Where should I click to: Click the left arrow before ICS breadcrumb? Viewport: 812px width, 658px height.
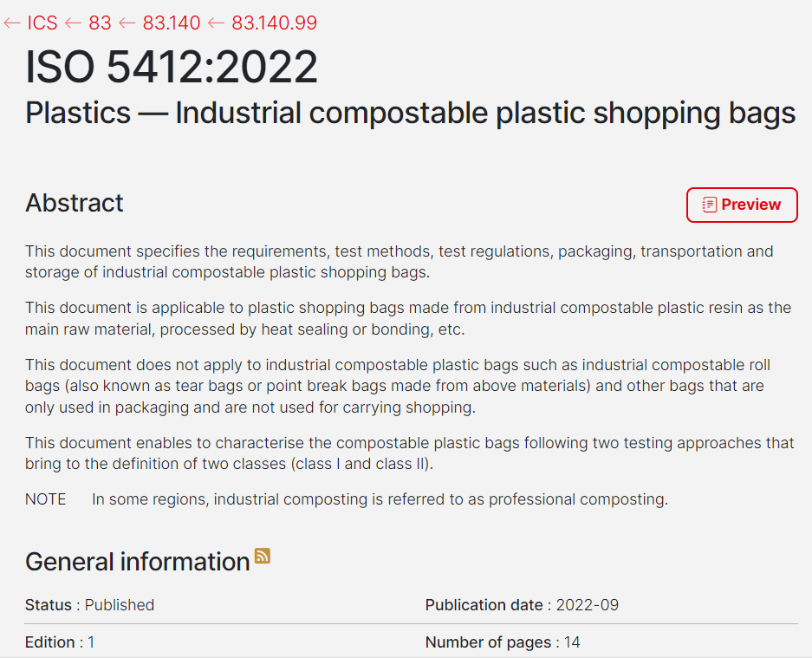tap(12, 23)
